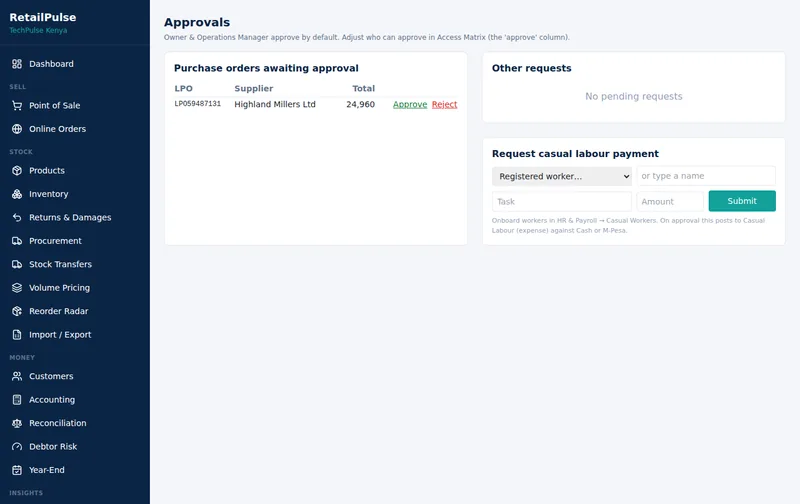Click the Total column header
Viewport: 800px width, 504px height.
coord(363,89)
